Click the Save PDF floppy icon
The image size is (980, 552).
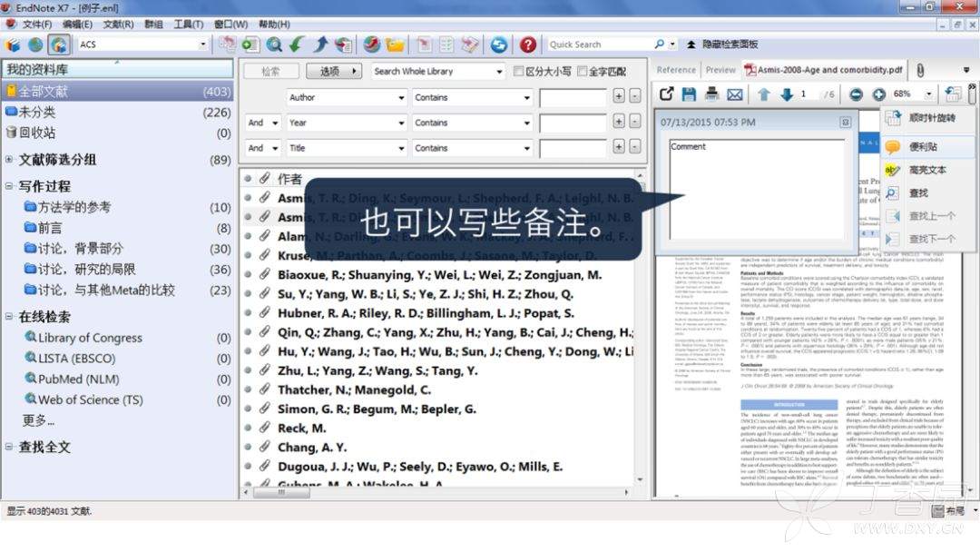click(x=689, y=94)
